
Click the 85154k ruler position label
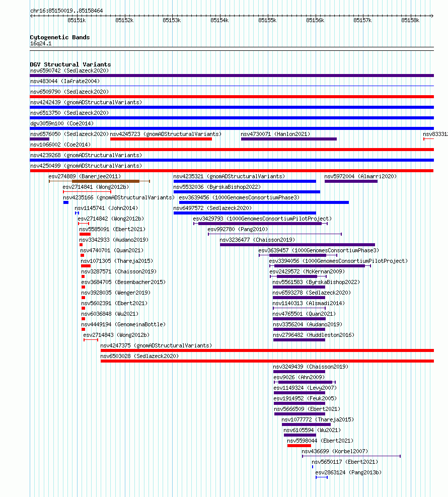click(219, 20)
